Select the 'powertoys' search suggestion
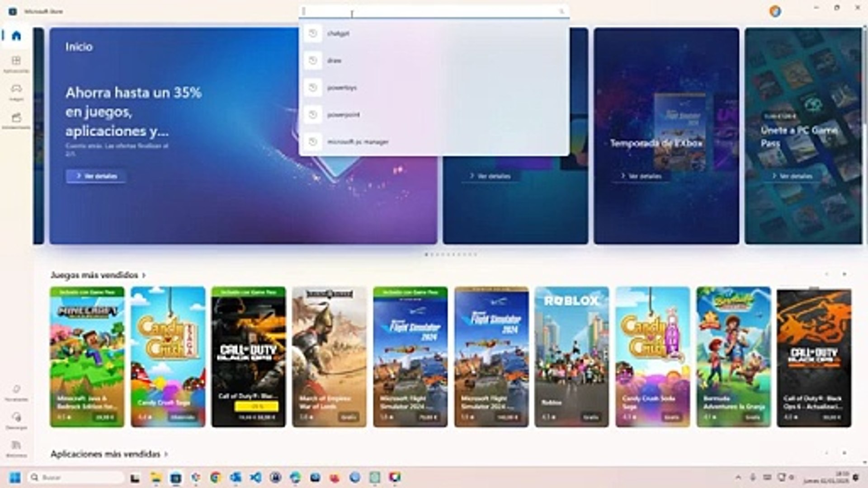Screen dimensions: 868x488 [x=434, y=88]
